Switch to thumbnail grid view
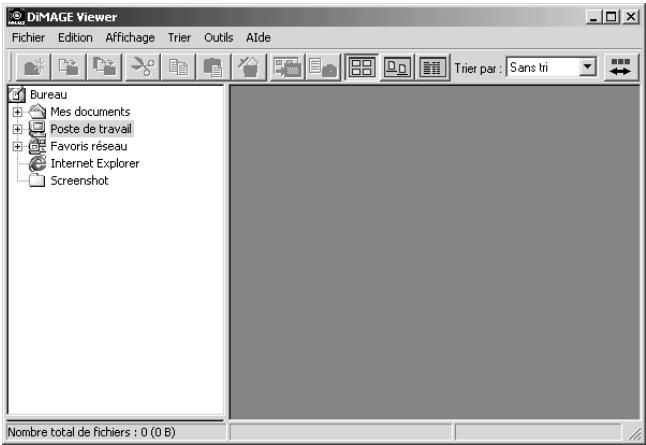 (361, 67)
